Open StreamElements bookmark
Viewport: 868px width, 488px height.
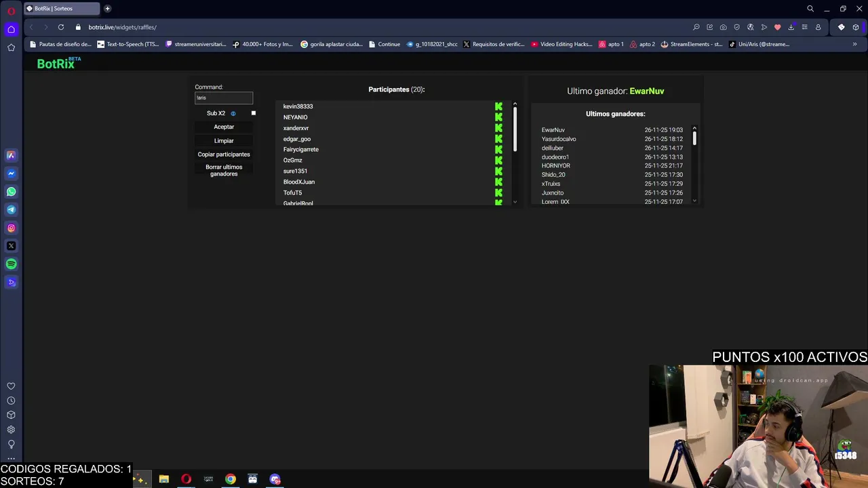pos(692,44)
